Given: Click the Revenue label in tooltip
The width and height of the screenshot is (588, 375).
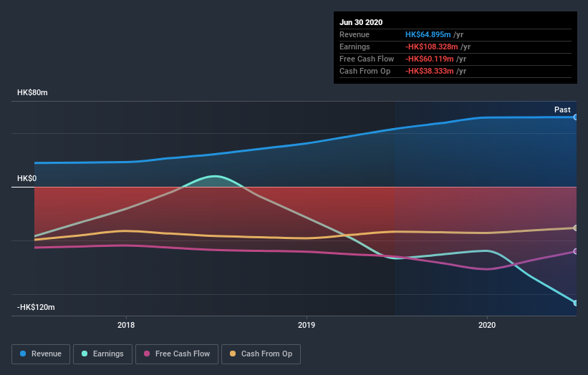Looking at the screenshot, I should pyautogui.click(x=355, y=34).
